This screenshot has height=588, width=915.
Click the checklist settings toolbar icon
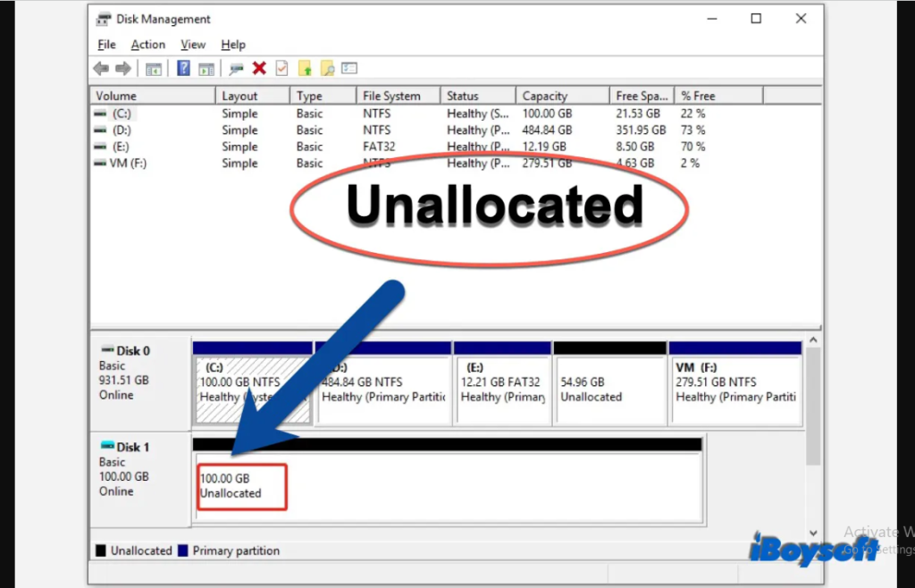349,69
